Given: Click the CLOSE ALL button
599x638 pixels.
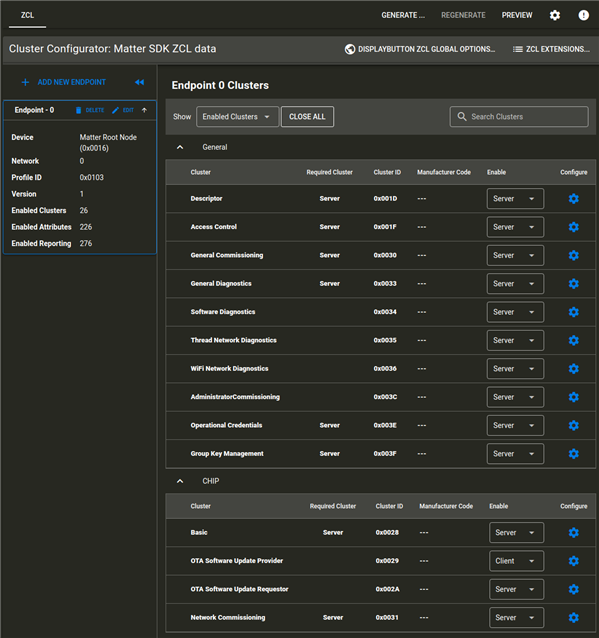Looking at the screenshot, I should click(307, 117).
